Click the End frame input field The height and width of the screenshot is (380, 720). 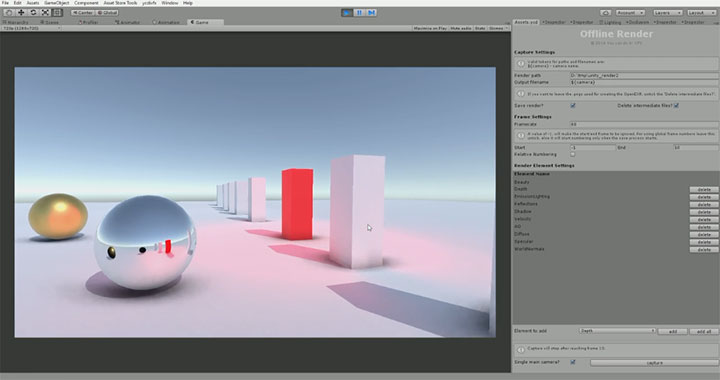click(696, 148)
